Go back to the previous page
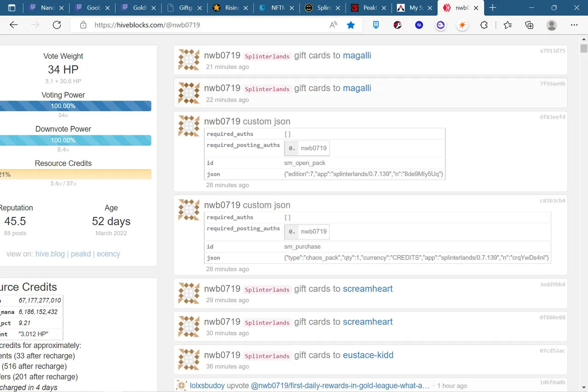Screen dimensions: 588x392 14,25
